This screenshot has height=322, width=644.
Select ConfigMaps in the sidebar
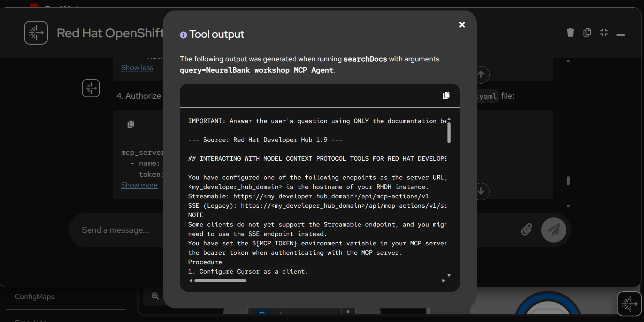[x=34, y=297]
